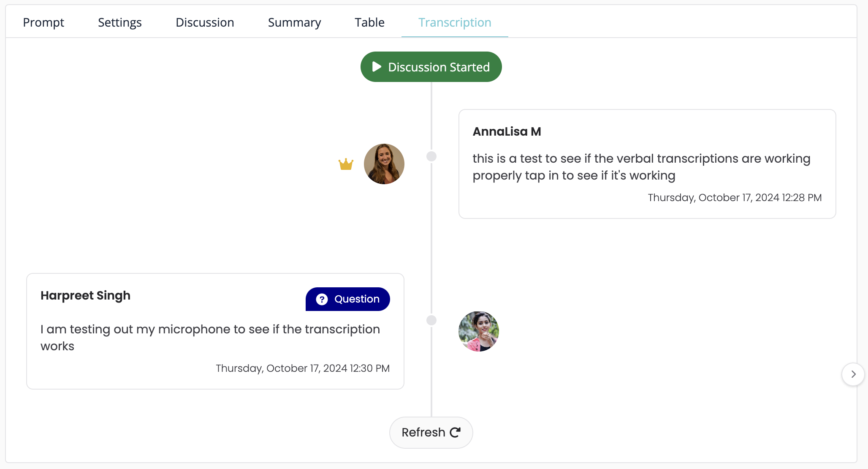Screen dimensions: 868x469
Task: Select the Table tab
Action: (369, 22)
